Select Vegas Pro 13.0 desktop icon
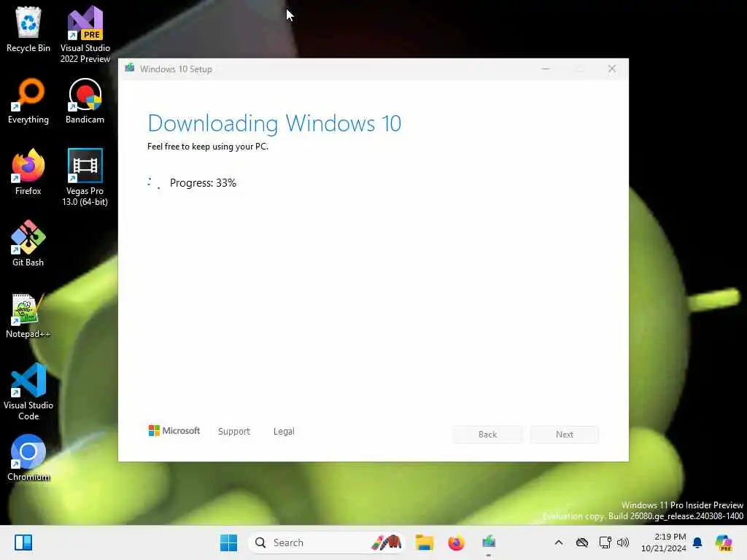 pyautogui.click(x=85, y=177)
